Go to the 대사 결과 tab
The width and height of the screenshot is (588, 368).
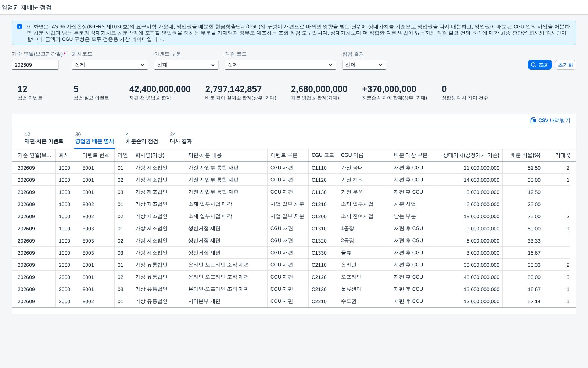[181, 138]
